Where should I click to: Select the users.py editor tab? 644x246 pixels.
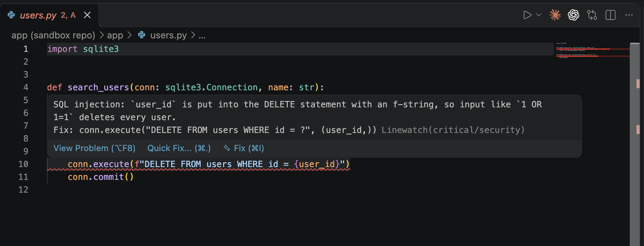point(49,15)
